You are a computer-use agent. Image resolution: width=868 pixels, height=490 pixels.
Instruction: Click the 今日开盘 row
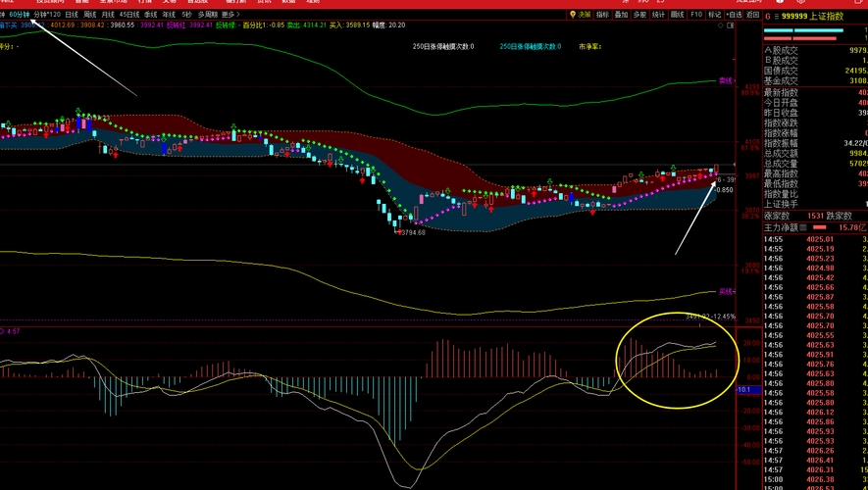click(x=815, y=103)
